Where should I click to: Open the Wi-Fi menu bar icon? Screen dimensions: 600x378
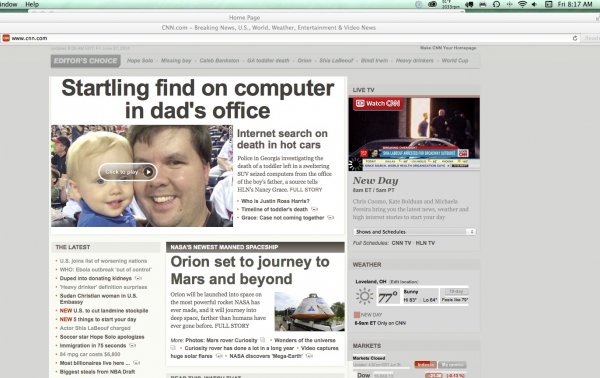click(x=522, y=4)
